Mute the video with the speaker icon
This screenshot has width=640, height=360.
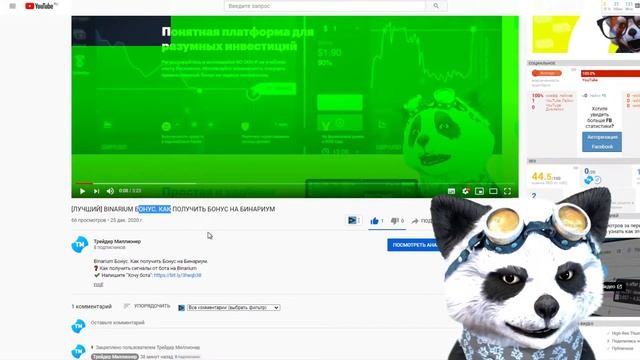[x=110, y=191]
